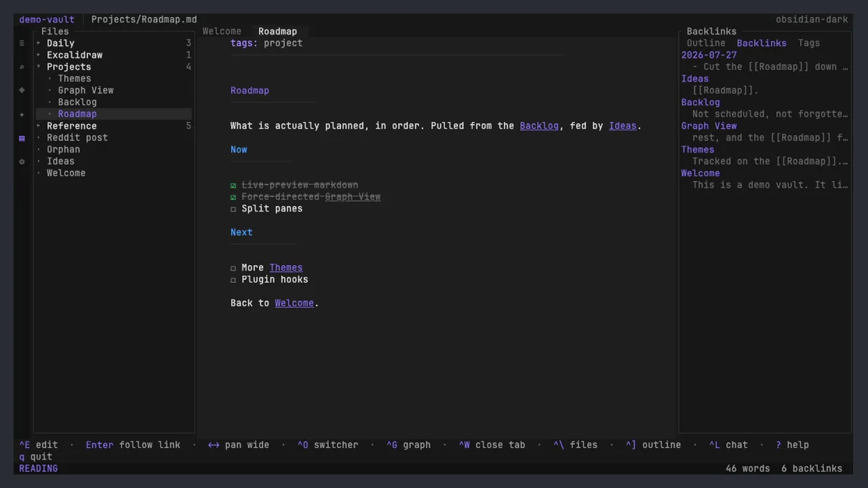Click the diamond graph icon in left rail
Viewport: 868px width, 488px height.
22,90
